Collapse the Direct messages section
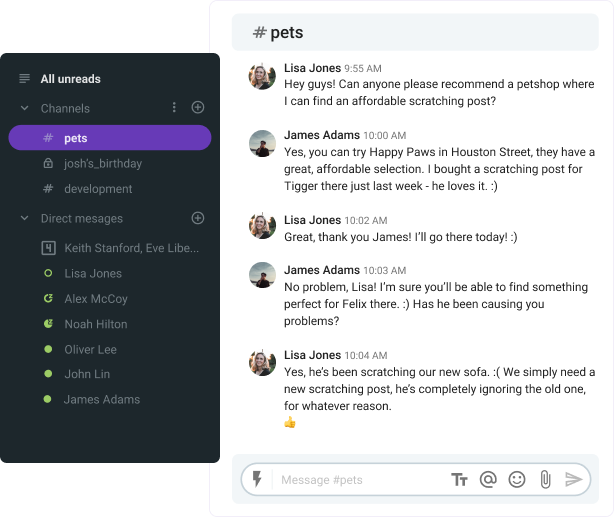This screenshot has height=517, width=614. pyautogui.click(x=24, y=218)
